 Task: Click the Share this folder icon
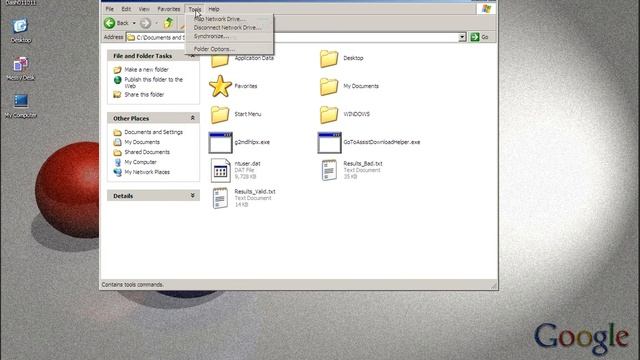coord(117,95)
